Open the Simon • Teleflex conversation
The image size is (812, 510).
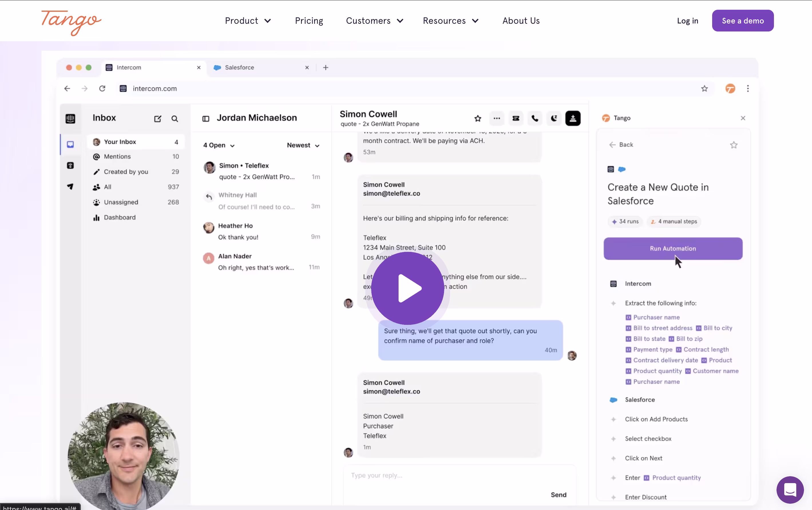pos(261,171)
